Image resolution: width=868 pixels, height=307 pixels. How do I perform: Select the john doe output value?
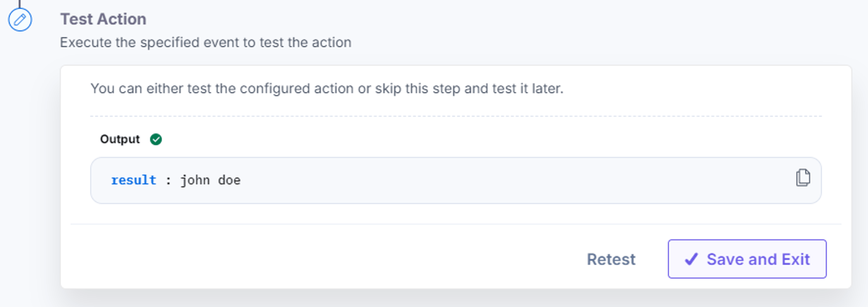coord(211,180)
